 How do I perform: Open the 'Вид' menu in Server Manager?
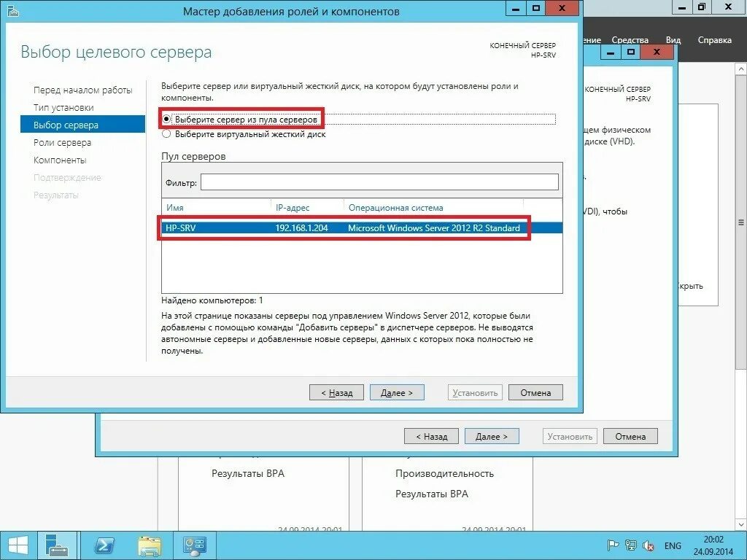point(673,40)
